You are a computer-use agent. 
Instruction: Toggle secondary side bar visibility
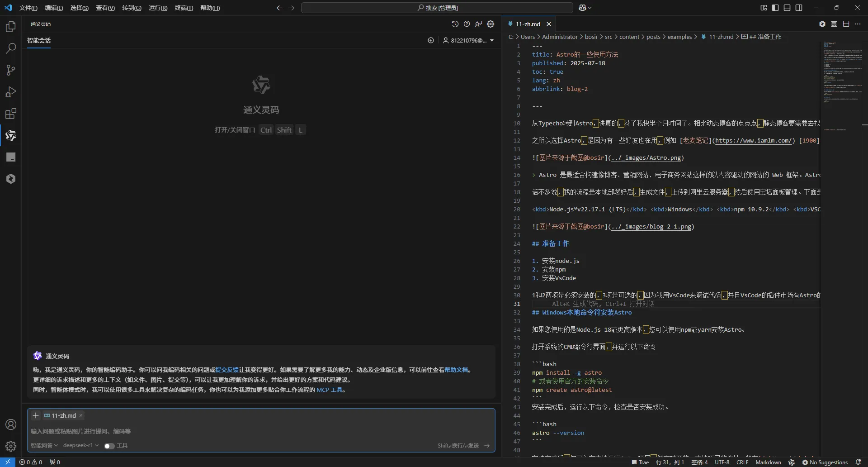pyautogui.click(x=799, y=8)
